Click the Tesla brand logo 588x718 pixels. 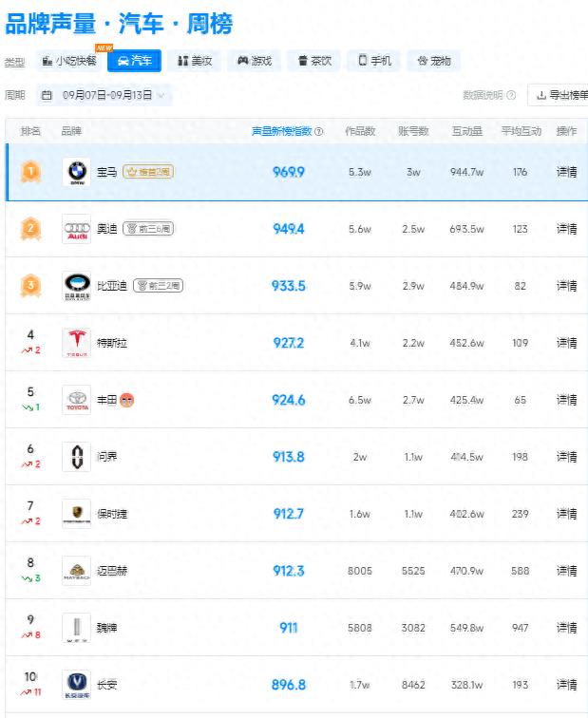click(76, 343)
